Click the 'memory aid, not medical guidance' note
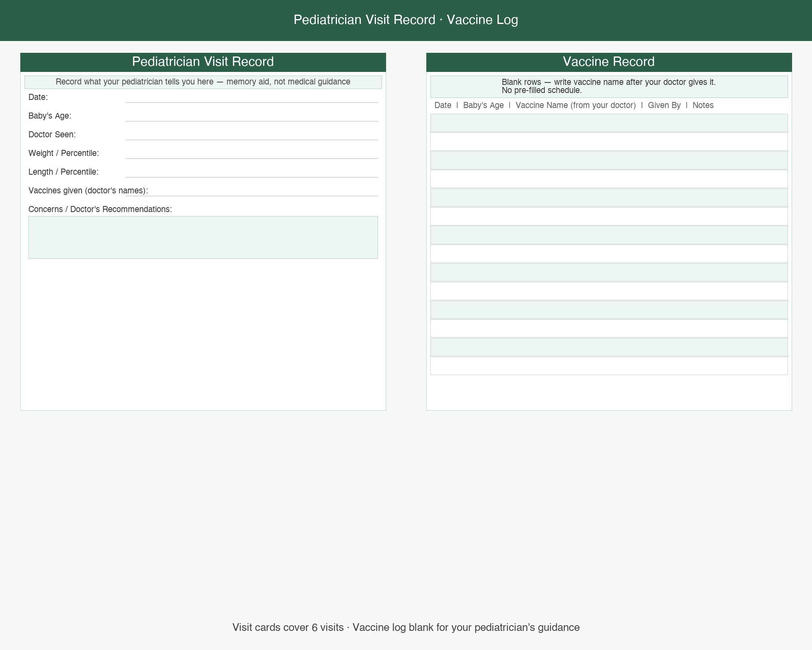812x650 pixels. point(203,82)
